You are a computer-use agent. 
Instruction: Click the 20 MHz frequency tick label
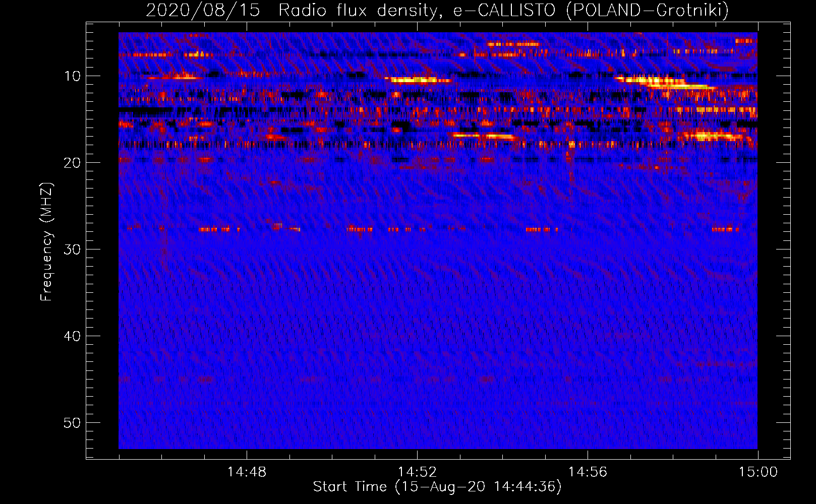point(72,163)
